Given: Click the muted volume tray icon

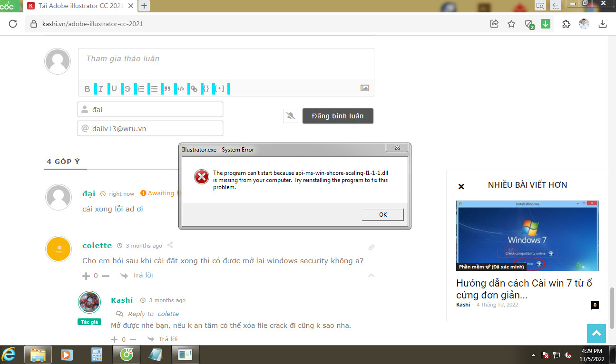Looking at the screenshot, I should click(568, 355).
